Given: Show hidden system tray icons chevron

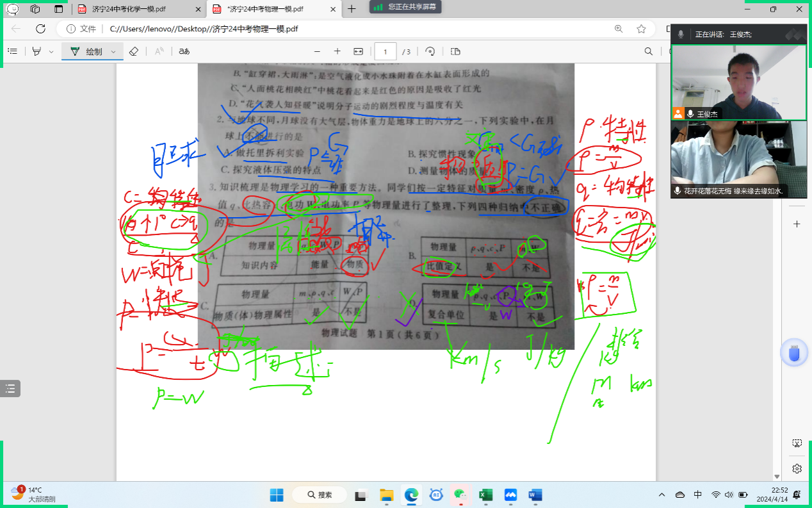Looking at the screenshot, I should [662, 495].
